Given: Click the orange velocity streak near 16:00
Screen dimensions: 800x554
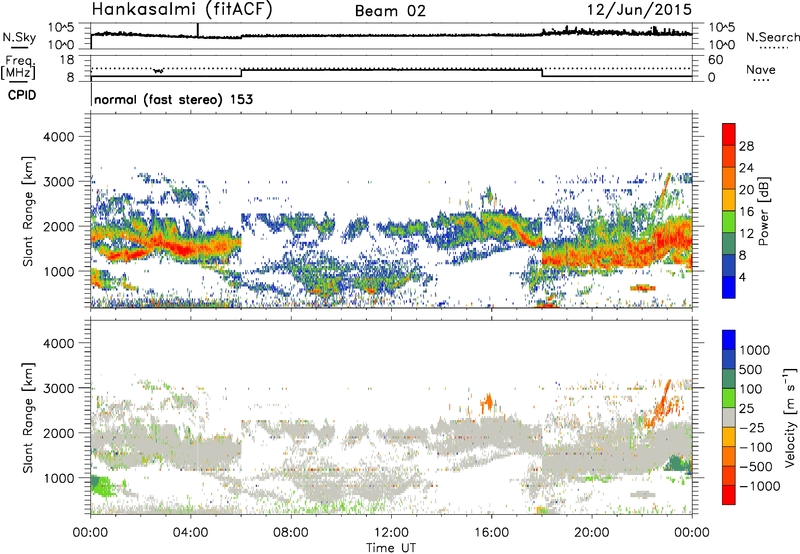Looking at the screenshot, I should [487, 402].
